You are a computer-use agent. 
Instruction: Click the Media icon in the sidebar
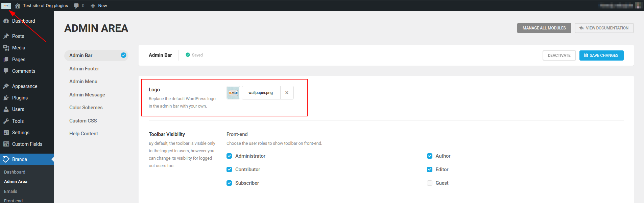click(x=6, y=48)
